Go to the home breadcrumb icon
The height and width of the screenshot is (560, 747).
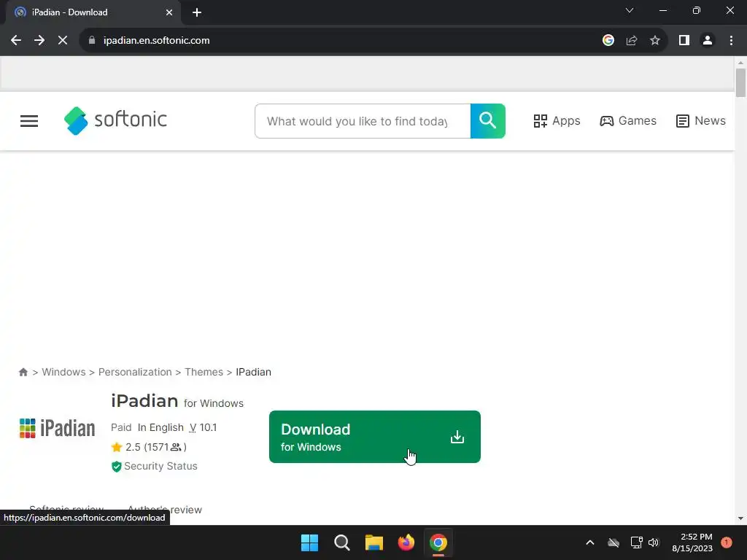[x=23, y=372]
